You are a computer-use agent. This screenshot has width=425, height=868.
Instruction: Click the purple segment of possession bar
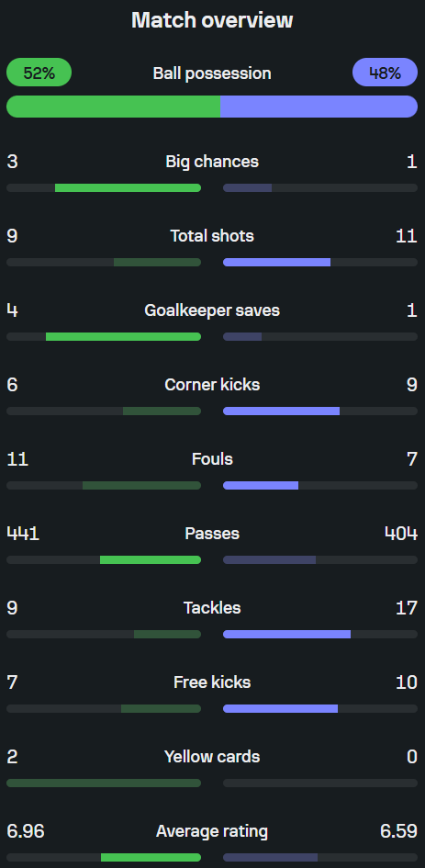[319, 107]
